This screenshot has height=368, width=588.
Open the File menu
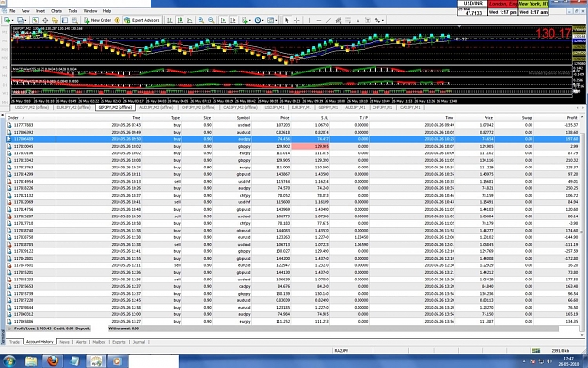(x=12, y=11)
